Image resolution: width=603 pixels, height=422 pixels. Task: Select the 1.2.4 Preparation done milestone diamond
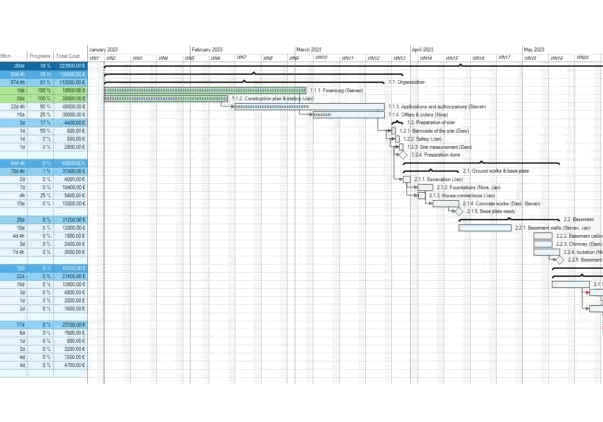click(403, 155)
